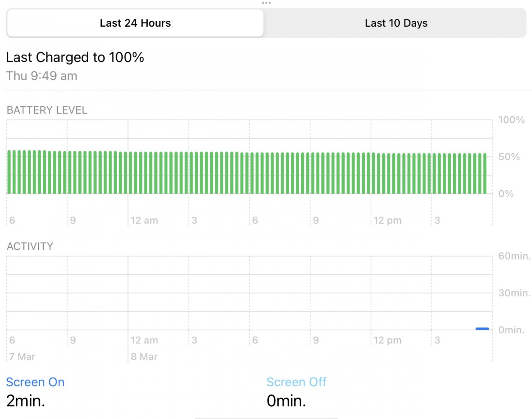Tap the Thu 9:49 am timestamp
Screen dimensions: 532x419
tap(42, 76)
